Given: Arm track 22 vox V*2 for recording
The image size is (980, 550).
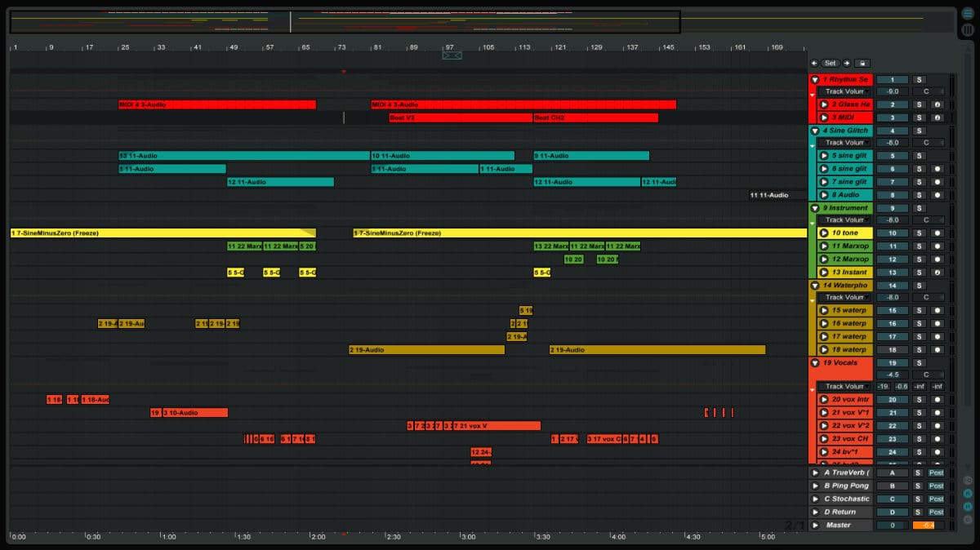Looking at the screenshot, I should 938,426.
